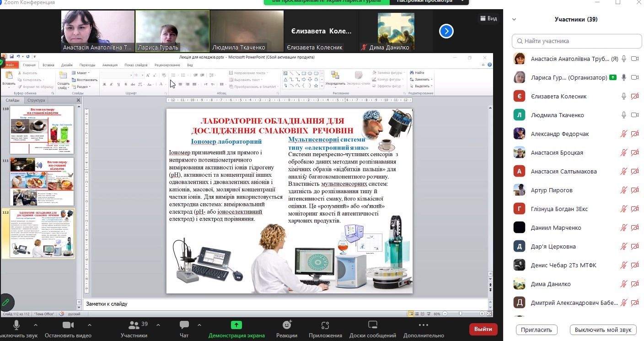Paste using the Вставить clipboard icon

(9, 76)
